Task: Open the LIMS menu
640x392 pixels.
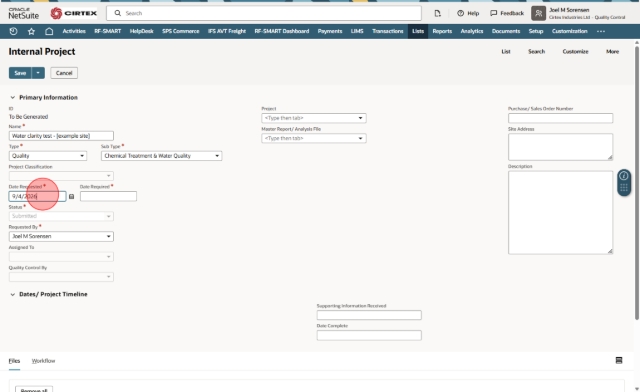Action: [x=357, y=31]
